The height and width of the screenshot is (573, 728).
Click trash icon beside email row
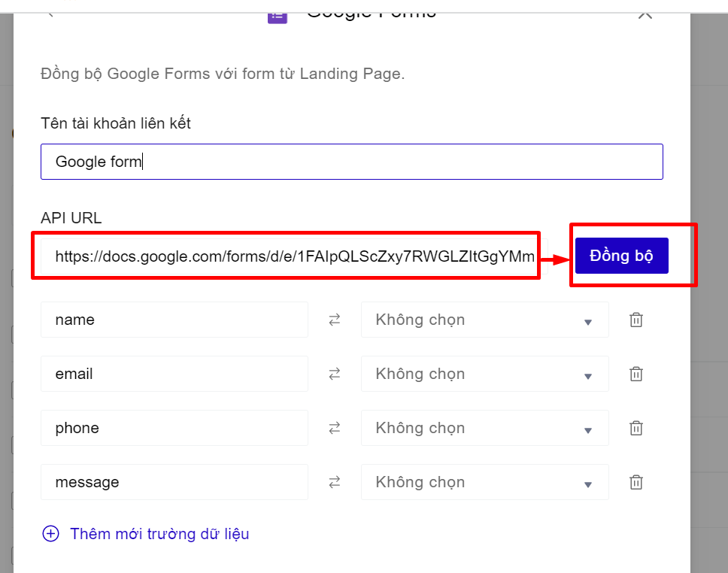[635, 374]
